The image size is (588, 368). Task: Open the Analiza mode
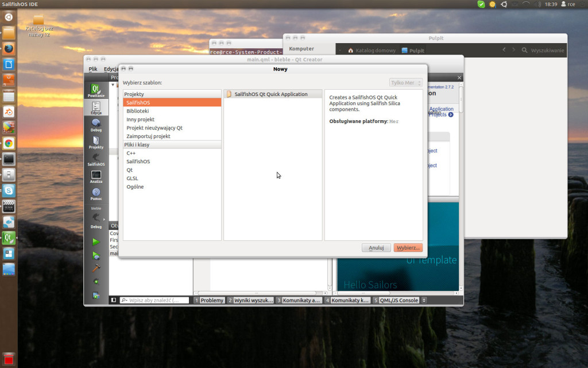96,177
